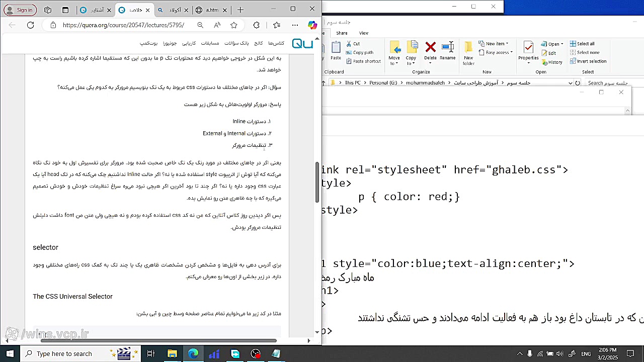Image resolution: width=644 pixels, height=362 pixels.
Task: Open Microsoft Edge from the taskbar
Action: click(x=193, y=353)
